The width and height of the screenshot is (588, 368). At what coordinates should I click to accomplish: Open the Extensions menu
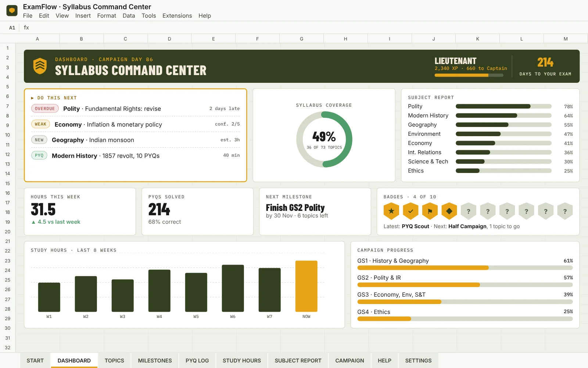[177, 16]
